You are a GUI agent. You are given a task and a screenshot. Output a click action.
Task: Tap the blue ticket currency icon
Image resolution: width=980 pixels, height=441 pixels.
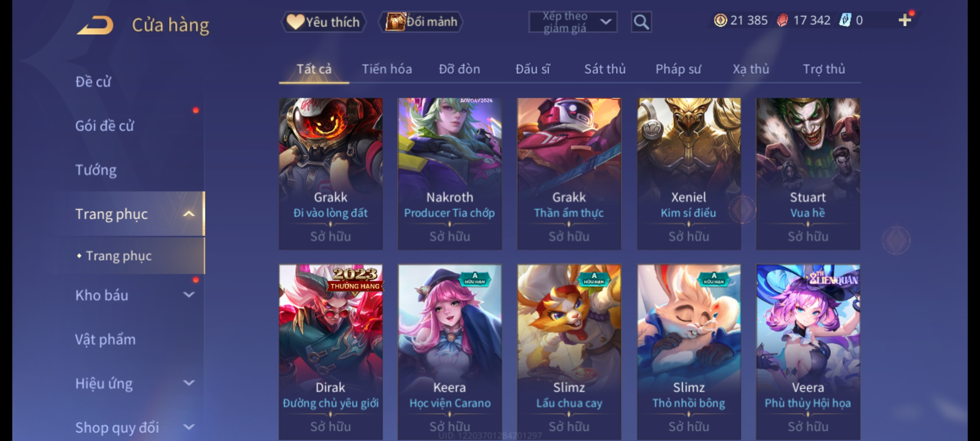click(x=845, y=20)
